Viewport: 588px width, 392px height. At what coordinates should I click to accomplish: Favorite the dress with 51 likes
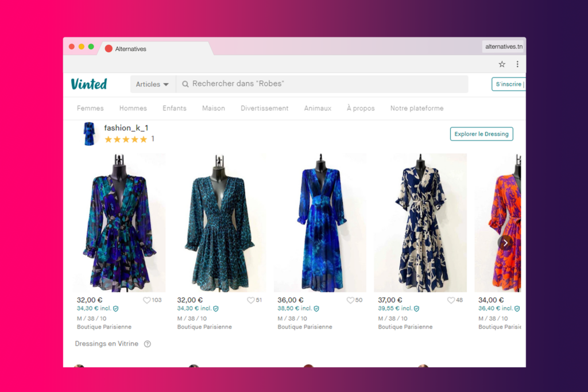coord(250,300)
